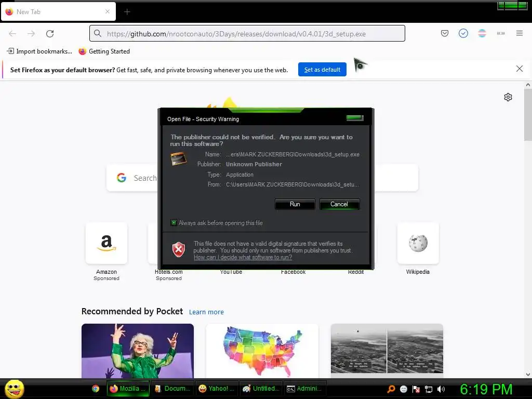Save page to Pocket
Screen dimensions: 532x399
tap(445, 33)
